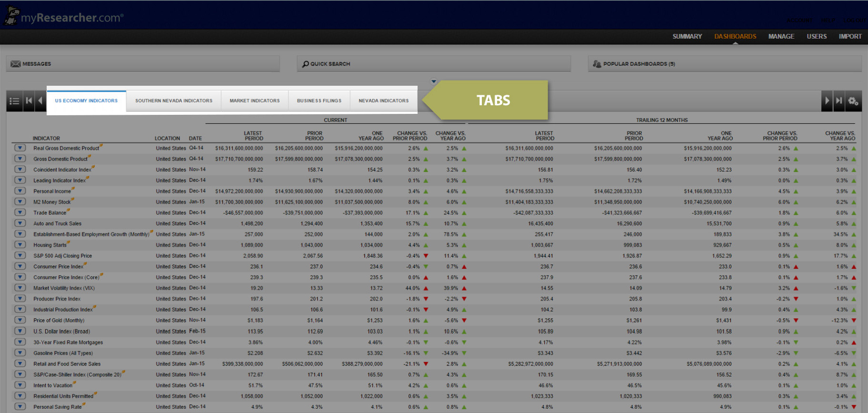Viewport: 868px width, 413px height.
Task: Open Manage in top navigation
Action: (781, 36)
